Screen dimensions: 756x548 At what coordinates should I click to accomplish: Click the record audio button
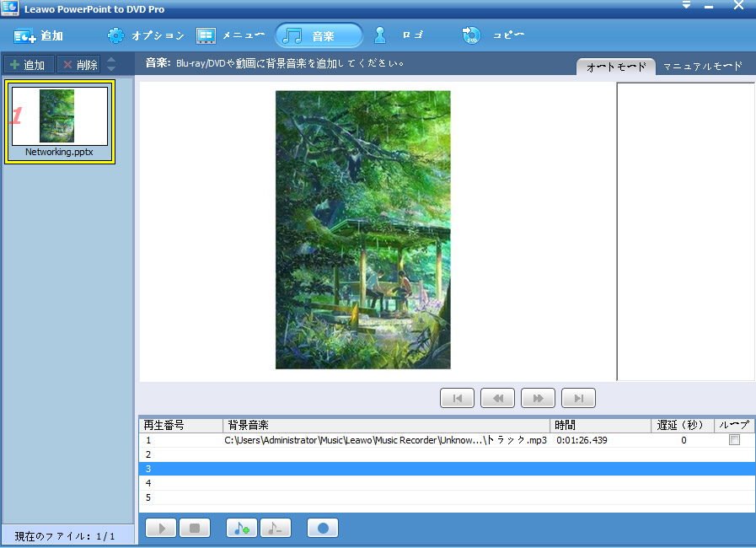tap(323, 528)
